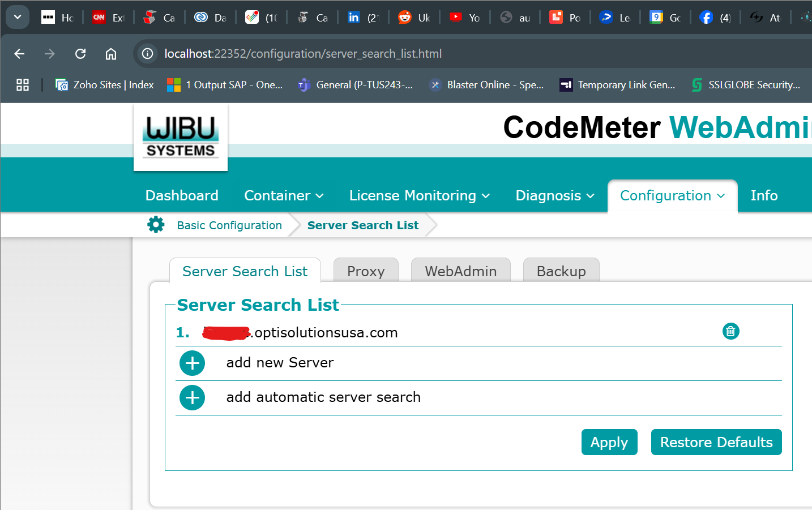
Task: Click the Basic Configuration breadcrumb link
Action: (229, 225)
